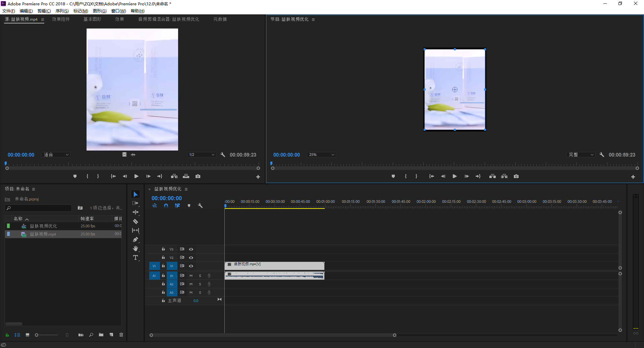Select the Selection tool arrow
The height and width of the screenshot is (348, 644).
136,194
